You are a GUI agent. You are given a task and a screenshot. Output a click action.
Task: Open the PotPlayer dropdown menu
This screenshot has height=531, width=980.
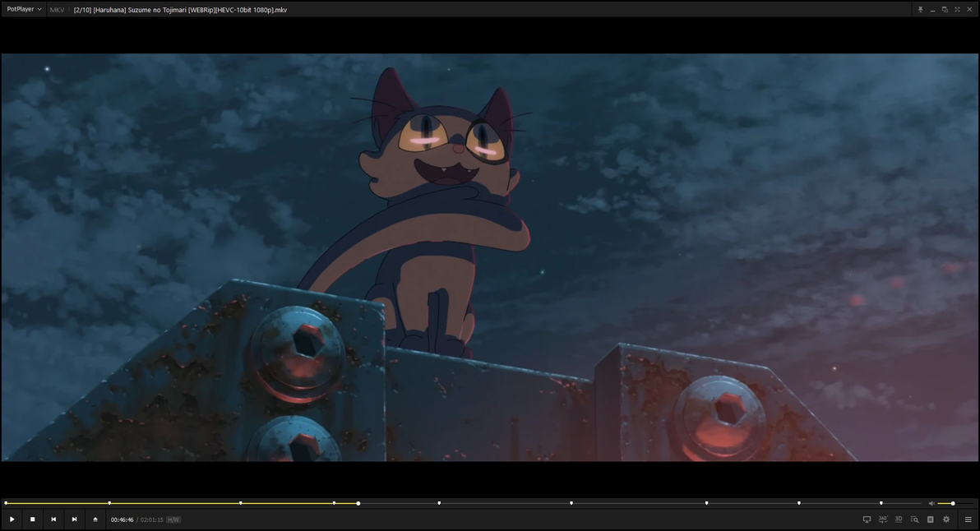24,9
